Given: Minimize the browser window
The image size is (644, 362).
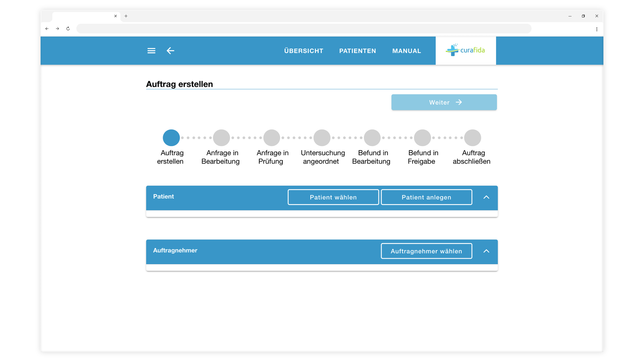Looking at the screenshot, I should point(570,16).
